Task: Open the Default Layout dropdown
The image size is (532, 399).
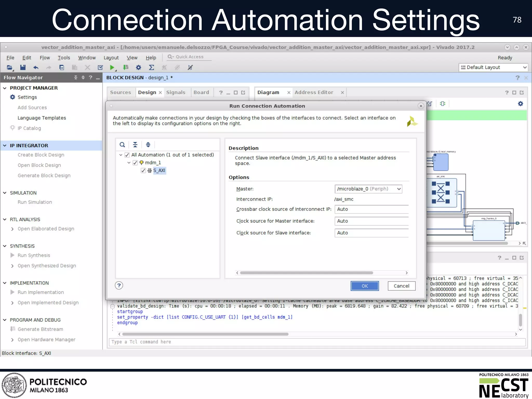Action: [x=493, y=67]
